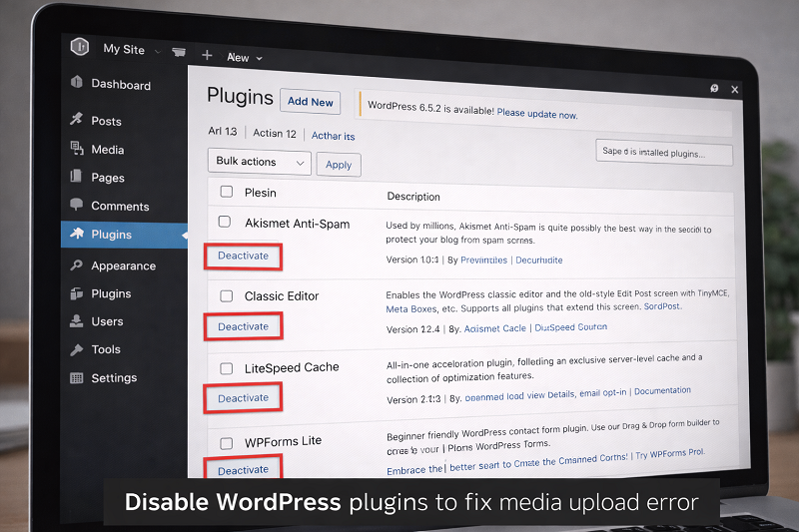Click the Media icon in sidebar
Image resolution: width=799 pixels, height=532 pixels.
[x=77, y=148]
